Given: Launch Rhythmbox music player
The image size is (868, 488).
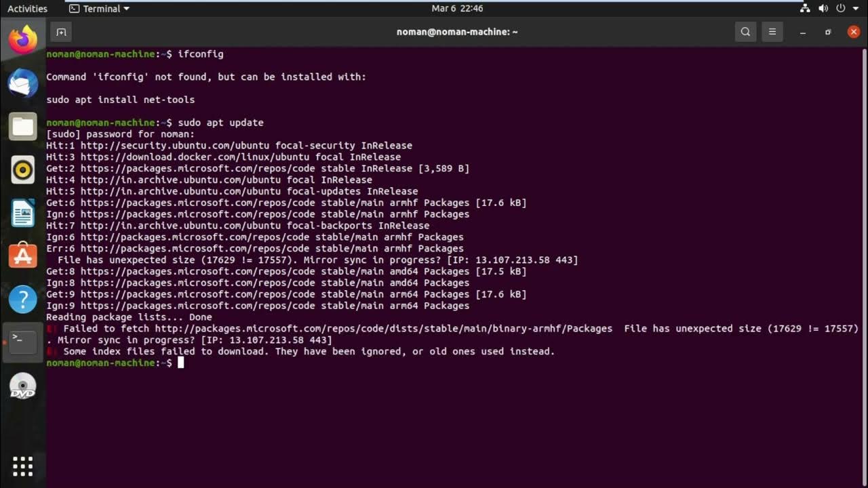Looking at the screenshot, I should pos(23,170).
